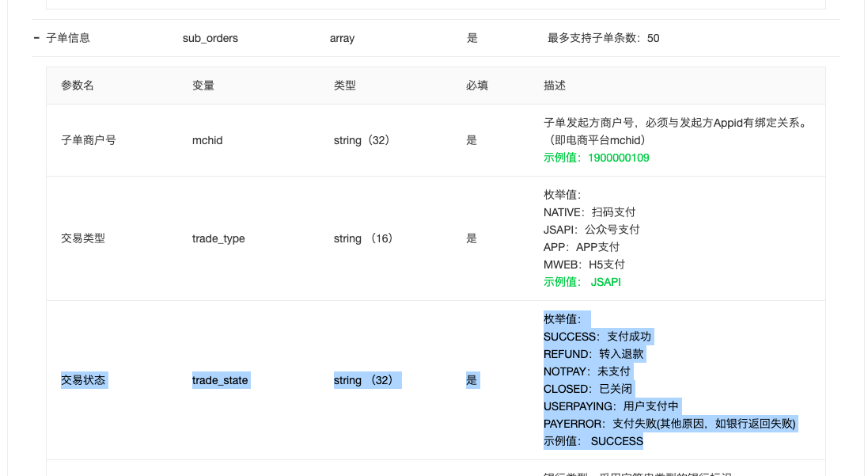Select the sub_orders variable text
Screen dimensions: 868x476
pos(210,38)
